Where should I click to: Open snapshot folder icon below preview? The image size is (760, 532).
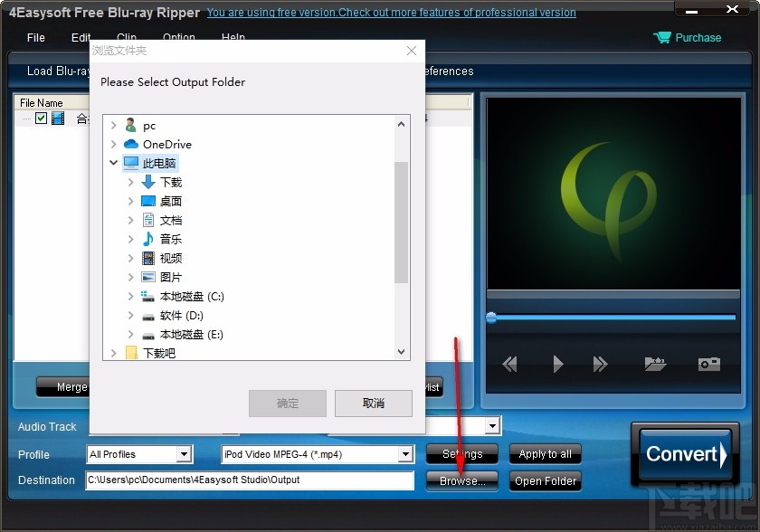(x=655, y=364)
